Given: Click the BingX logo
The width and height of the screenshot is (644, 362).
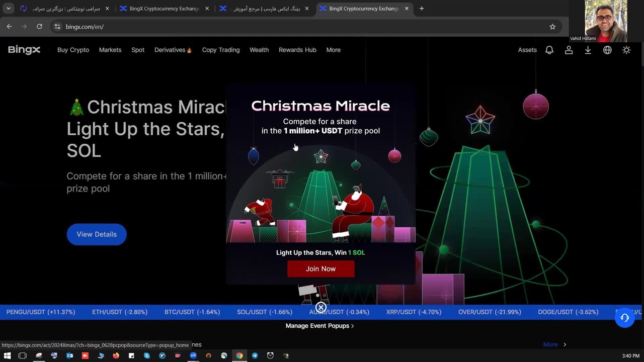Looking at the screenshot, I should [24, 50].
